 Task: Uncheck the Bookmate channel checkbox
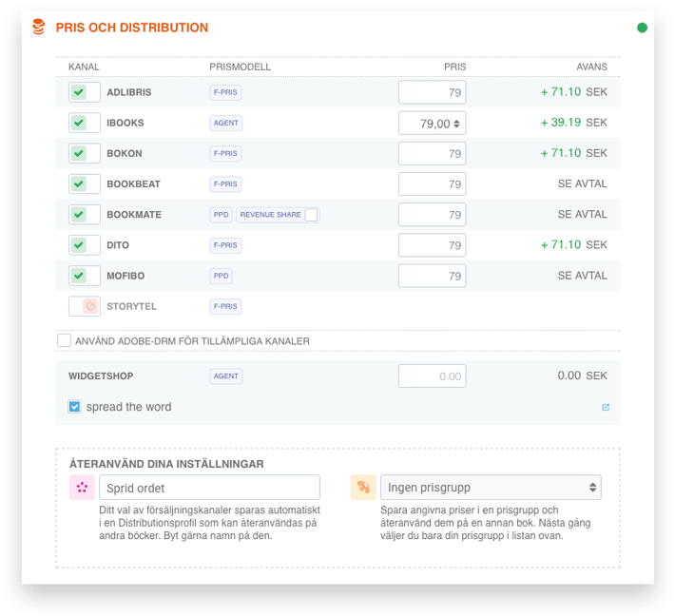85,215
